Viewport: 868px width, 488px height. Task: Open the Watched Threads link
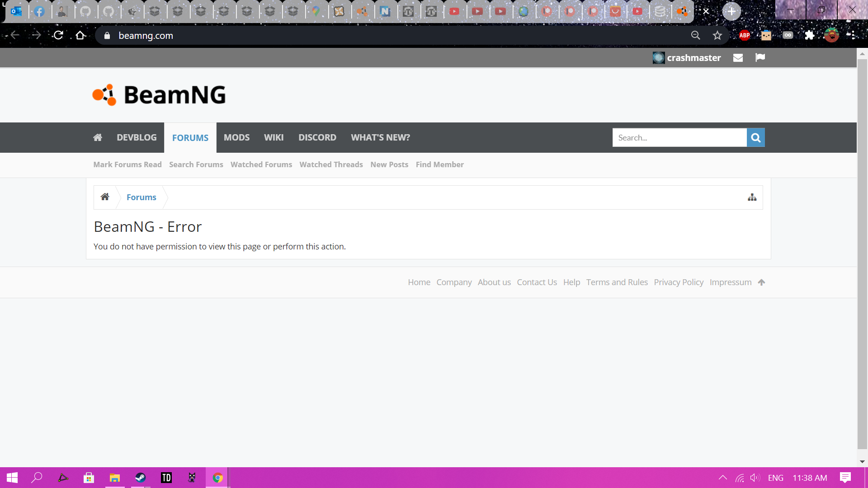point(331,164)
